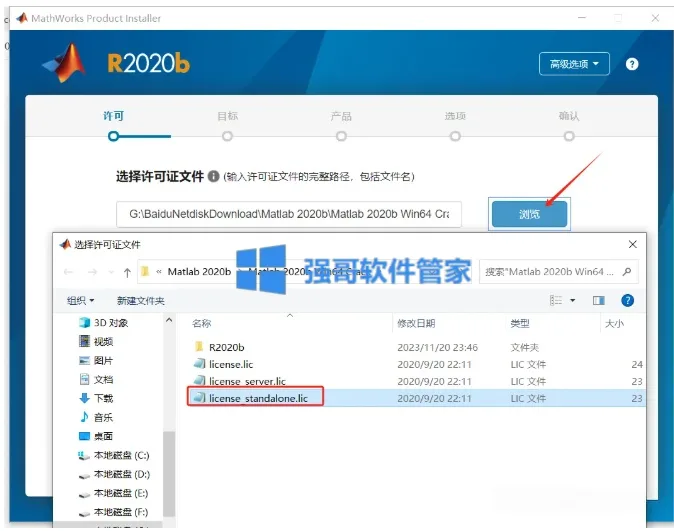Screen dimensions: 674x531
Task: Go up one folder level arrow
Action: (127, 272)
